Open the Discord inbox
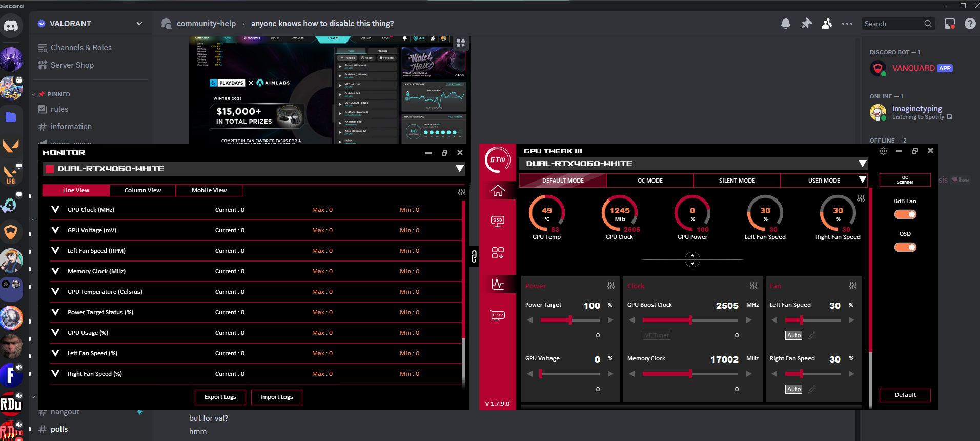The height and width of the screenshot is (441, 980). (950, 24)
